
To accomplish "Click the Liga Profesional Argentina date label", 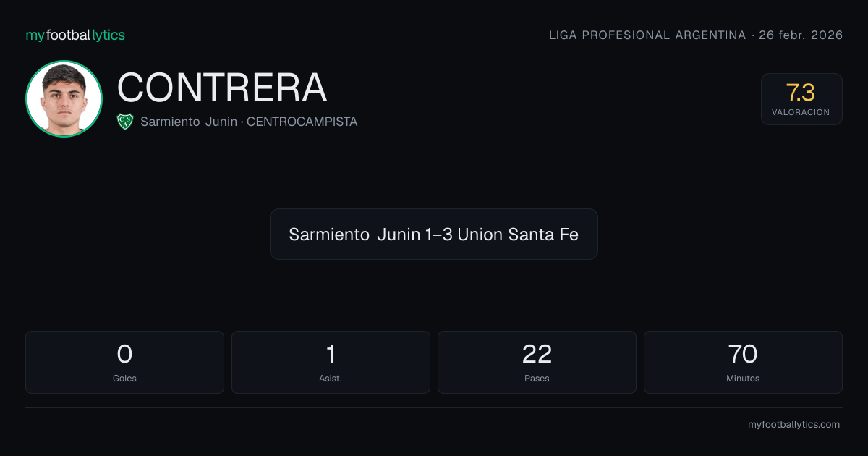I will 696,35.
